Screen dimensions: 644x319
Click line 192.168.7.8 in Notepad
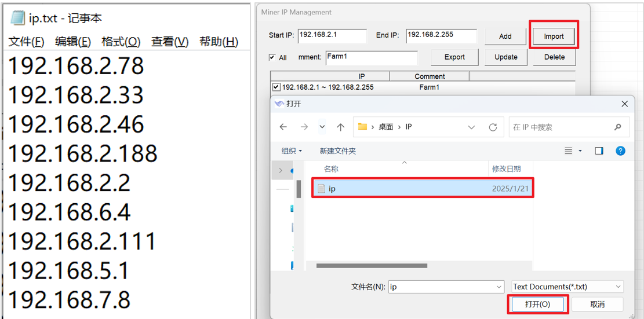tap(69, 299)
